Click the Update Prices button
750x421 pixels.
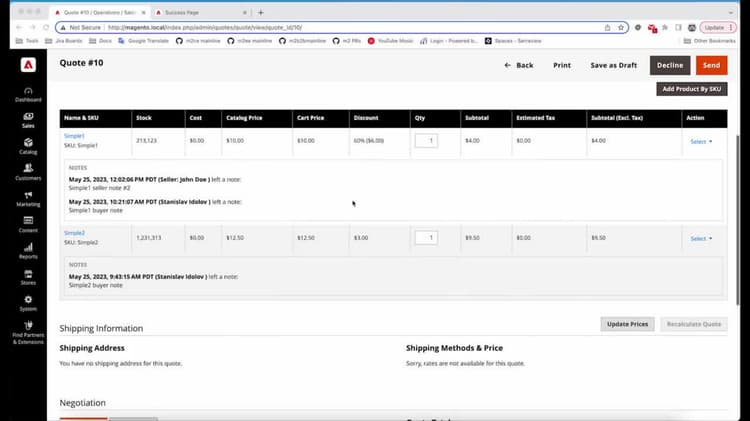(627, 324)
